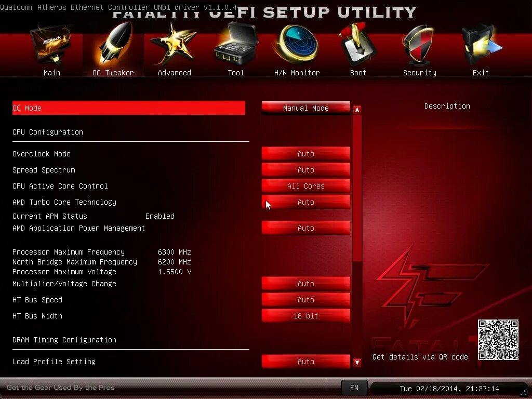Open the Load Profile Setting Auto dropdown

pos(305,362)
